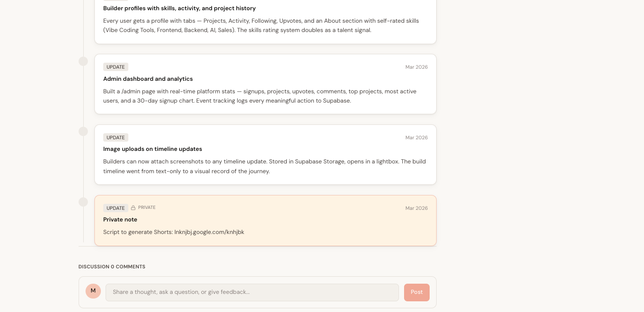Click the Private note heading
Viewport: 644px width, 312px height.
pyautogui.click(x=120, y=220)
